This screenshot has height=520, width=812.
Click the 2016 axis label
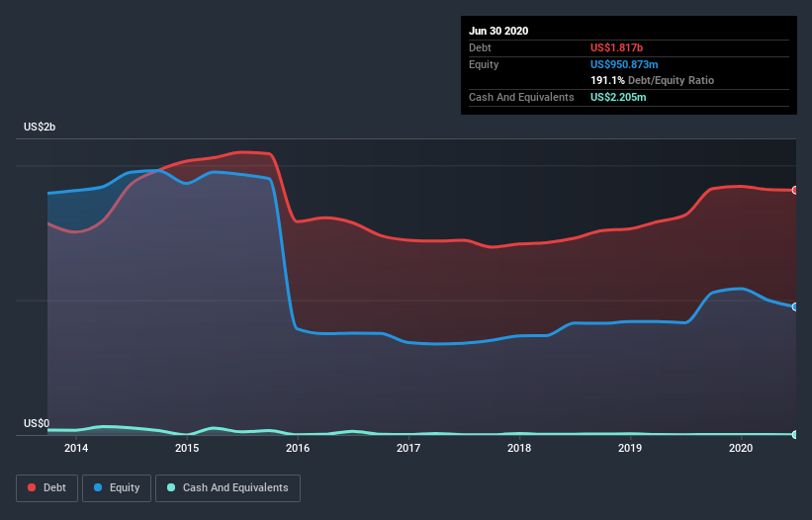[x=298, y=448]
